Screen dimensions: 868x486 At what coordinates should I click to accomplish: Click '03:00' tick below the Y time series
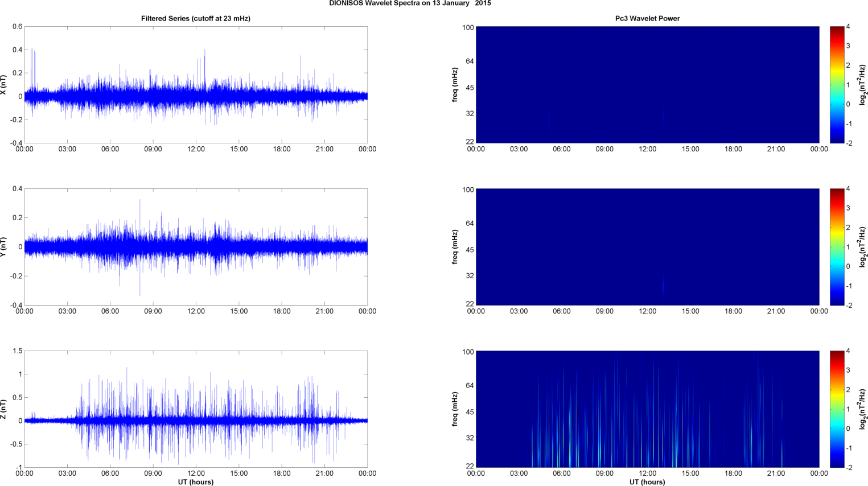[67, 311]
